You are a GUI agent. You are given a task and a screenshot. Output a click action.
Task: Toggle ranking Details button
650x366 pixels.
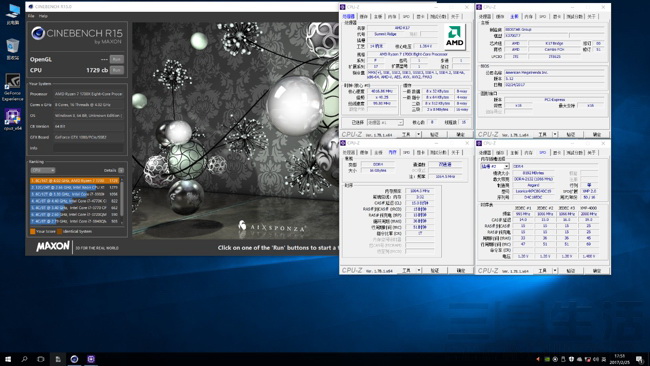[121, 170]
